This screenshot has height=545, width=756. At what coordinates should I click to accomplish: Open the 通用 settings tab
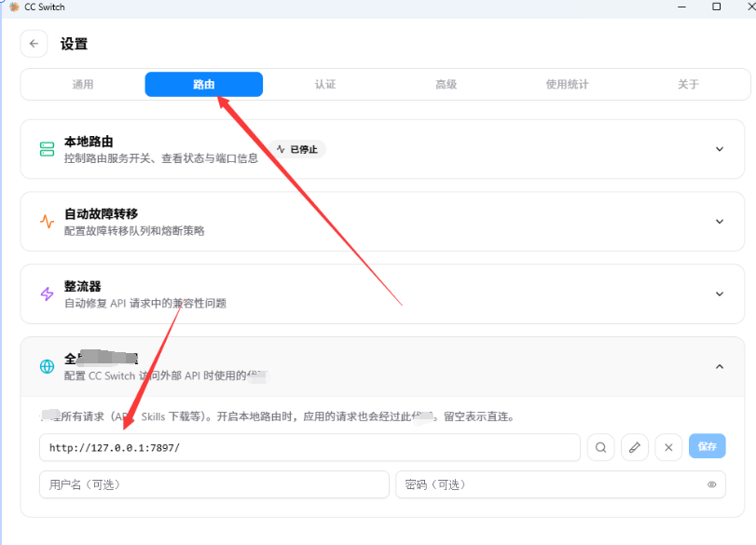click(83, 85)
